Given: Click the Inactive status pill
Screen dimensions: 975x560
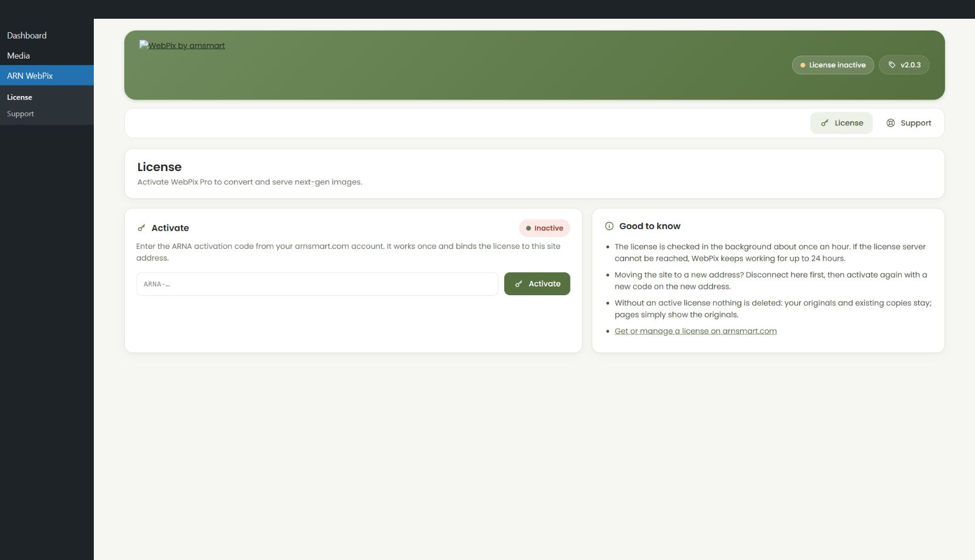Looking at the screenshot, I should pos(545,228).
